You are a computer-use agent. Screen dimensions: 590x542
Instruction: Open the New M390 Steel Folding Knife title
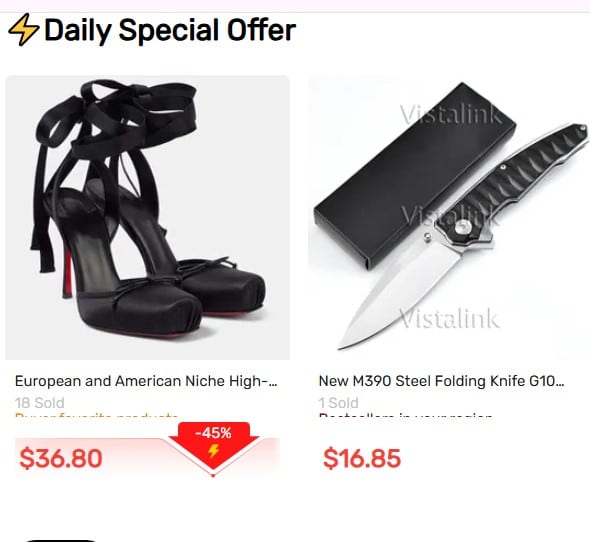pos(441,381)
